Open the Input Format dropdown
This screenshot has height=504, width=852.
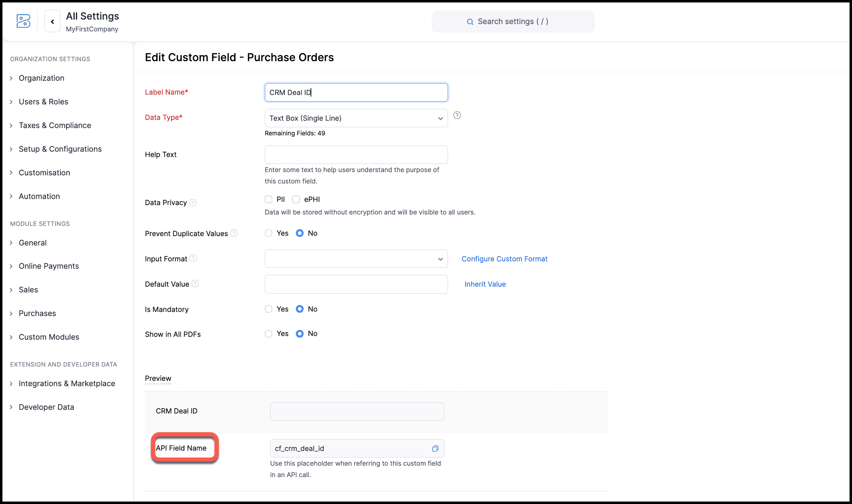356,259
